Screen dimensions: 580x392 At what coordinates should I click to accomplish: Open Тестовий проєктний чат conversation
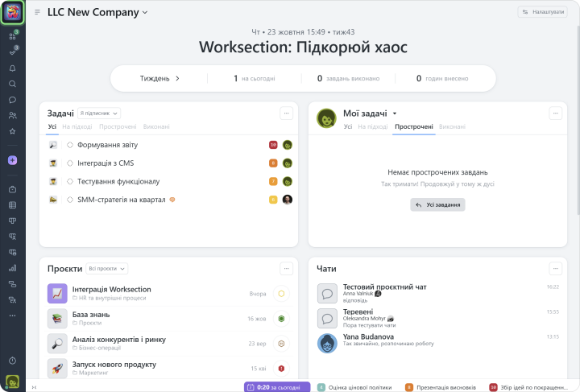point(384,287)
